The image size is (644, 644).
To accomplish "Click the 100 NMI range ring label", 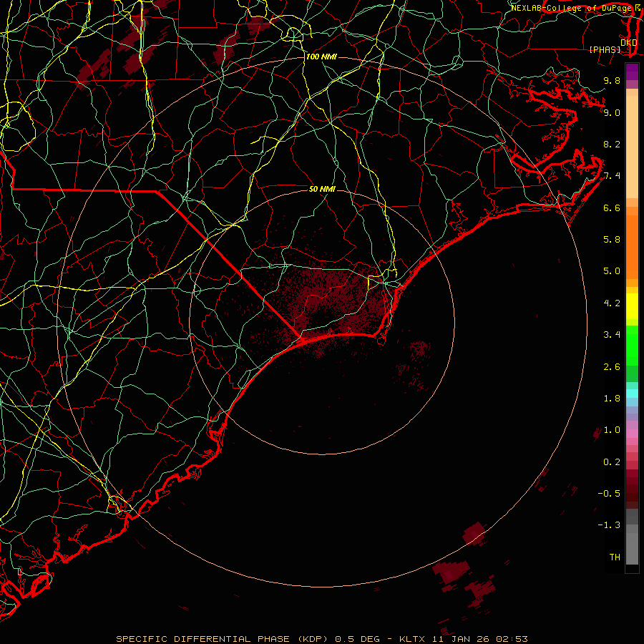I will [321, 57].
